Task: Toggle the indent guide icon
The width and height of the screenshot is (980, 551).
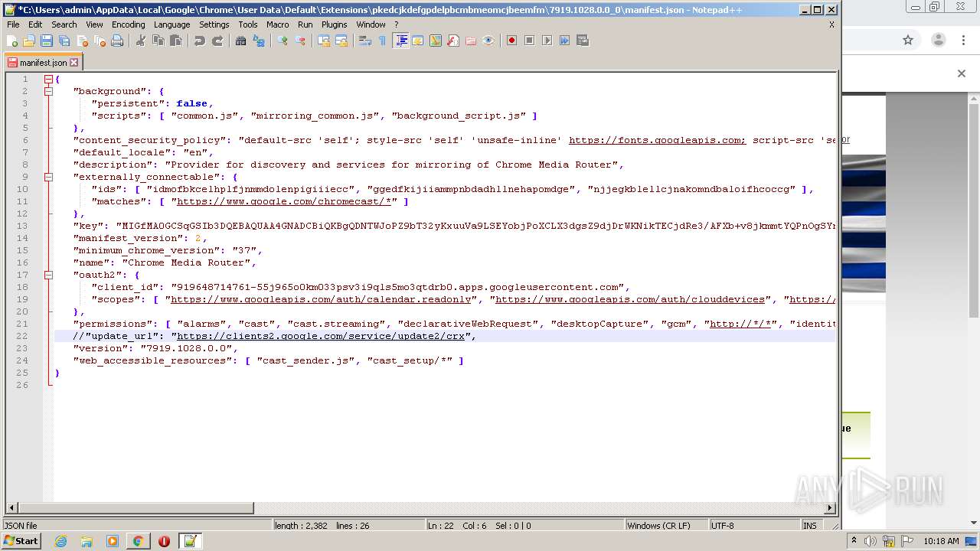Action: tap(400, 41)
